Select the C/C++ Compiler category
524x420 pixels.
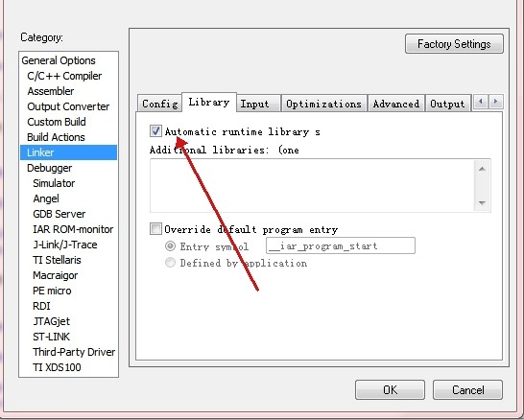(64, 76)
